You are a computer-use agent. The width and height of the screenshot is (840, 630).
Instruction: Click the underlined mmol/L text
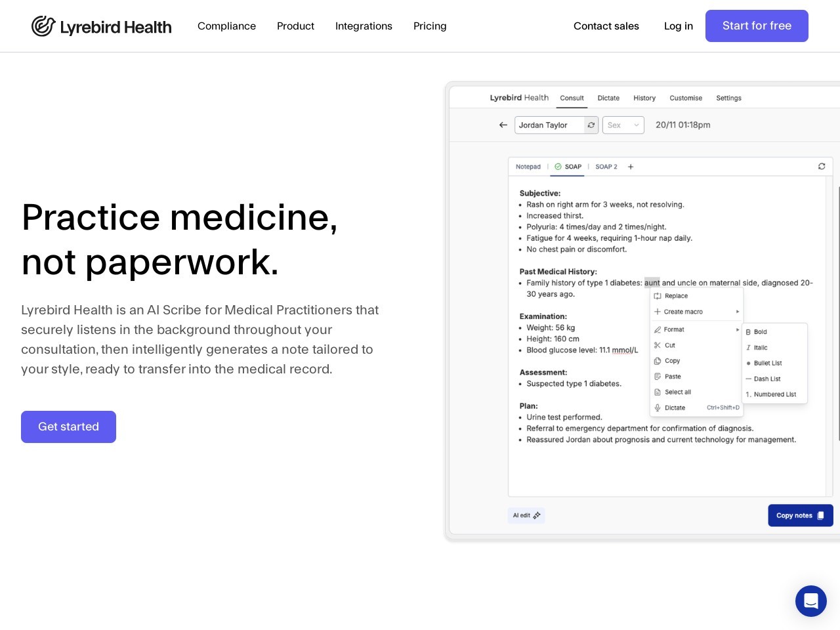pyautogui.click(x=625, y=350)
